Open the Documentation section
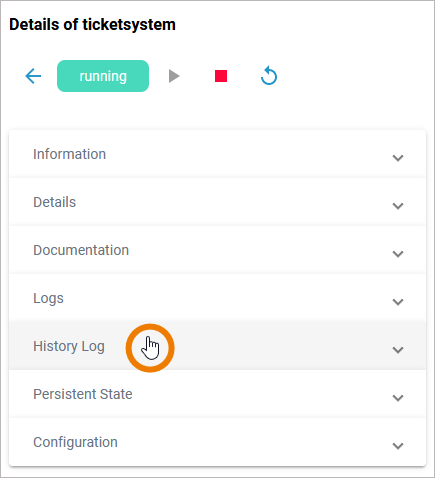Viewport: 435px width, 478px height. point(217,250)
